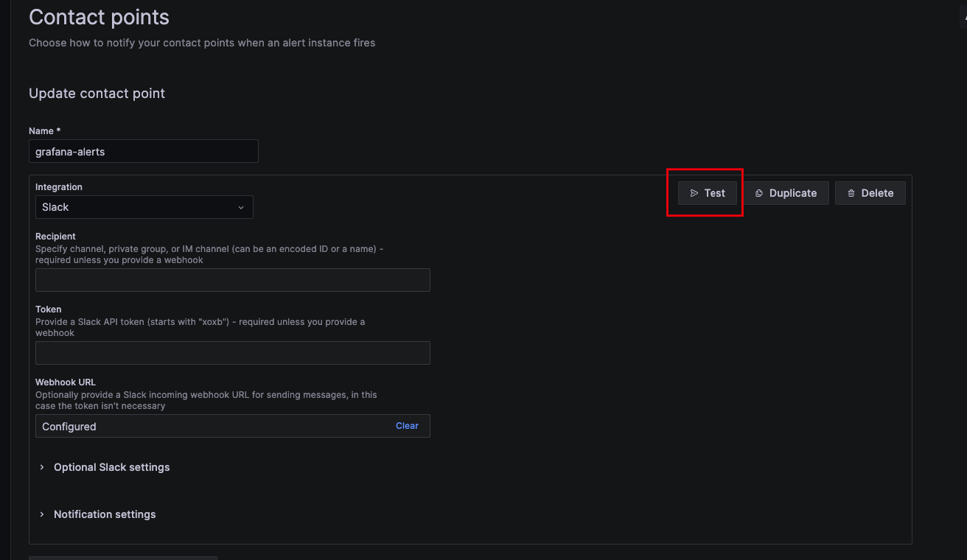
Task: Click the arrow beside Optional Slack settings
Action: (x=42, y=467)
